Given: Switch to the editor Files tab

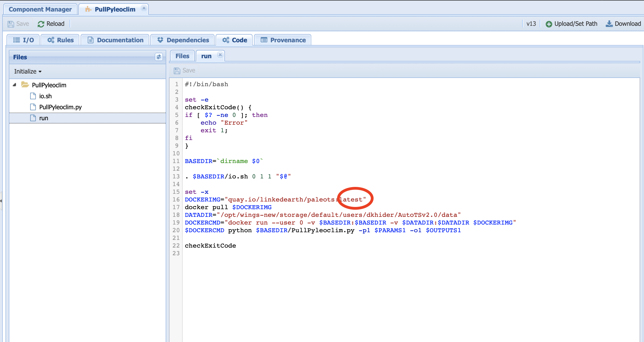Looking at the screenshot, I should coord(182,56).
